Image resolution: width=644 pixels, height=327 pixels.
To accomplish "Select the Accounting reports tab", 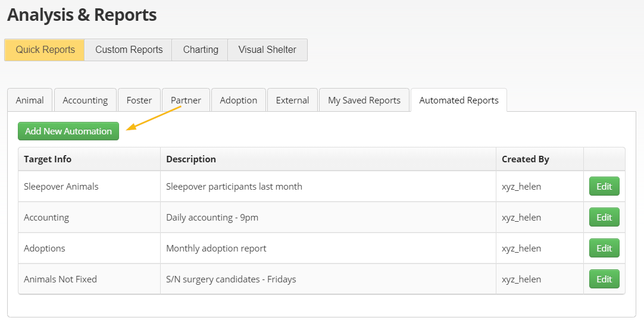I will pos(85,100).
